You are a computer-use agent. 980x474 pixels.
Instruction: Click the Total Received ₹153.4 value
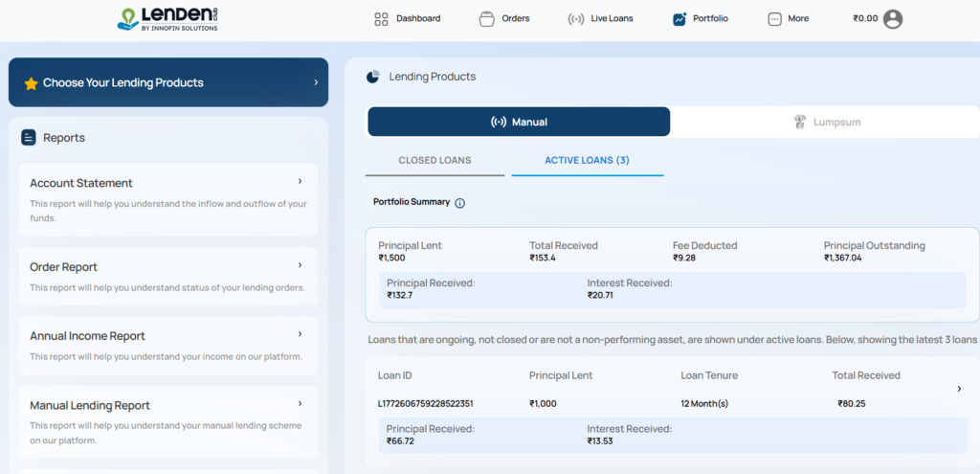pyautogui.click(x=543, y=258)
